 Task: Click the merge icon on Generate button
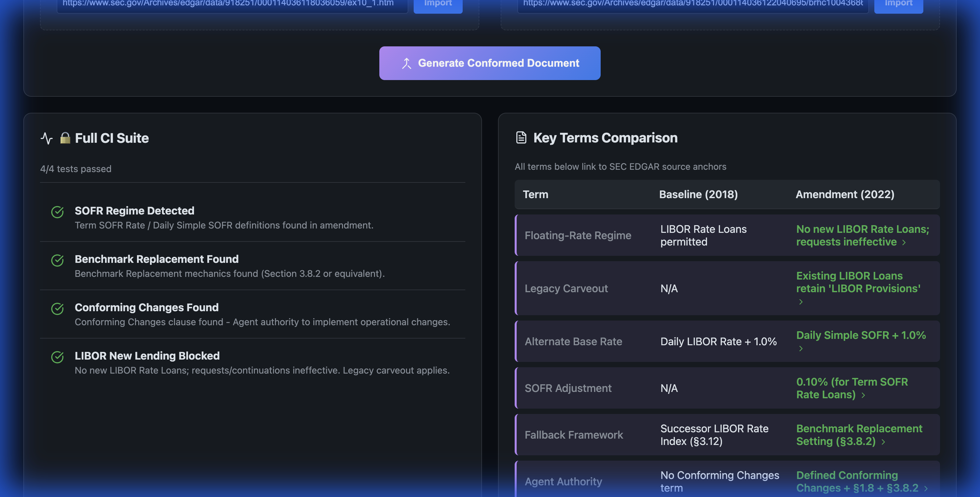coord(406,63)
